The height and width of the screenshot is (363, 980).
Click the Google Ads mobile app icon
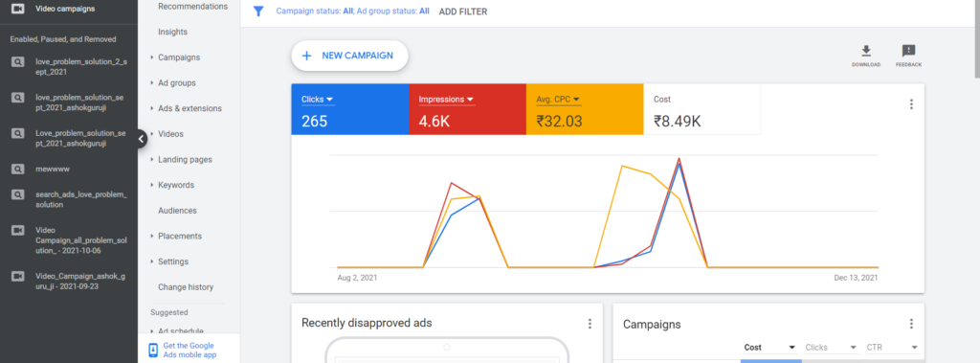[153, 350]
